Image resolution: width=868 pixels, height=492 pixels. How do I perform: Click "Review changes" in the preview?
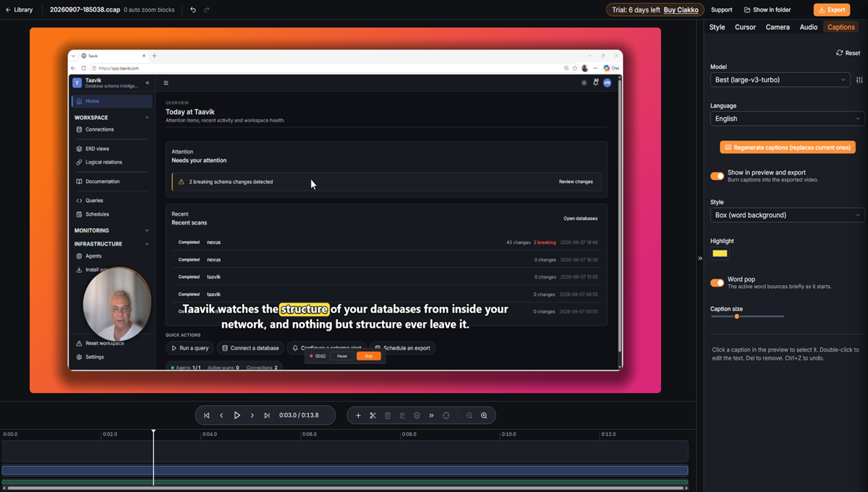pyautogui.click(x=576, y=182)
